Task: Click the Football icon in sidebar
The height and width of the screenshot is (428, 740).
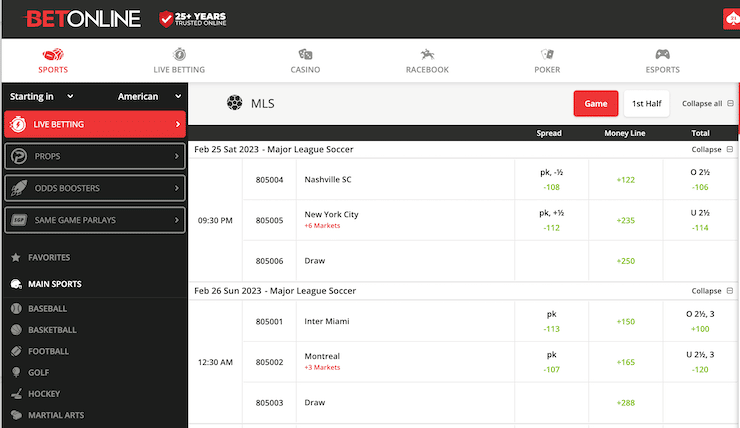Action: 16,351
